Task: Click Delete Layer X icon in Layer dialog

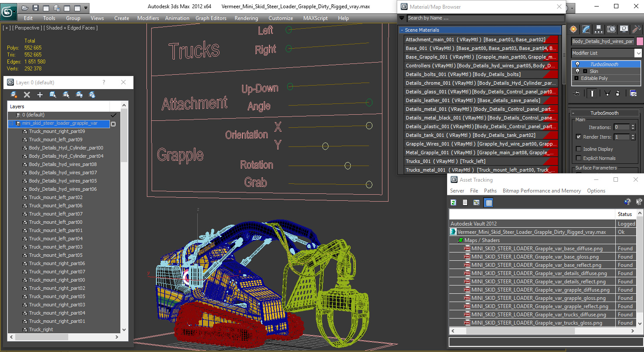Action: [27, 95]
